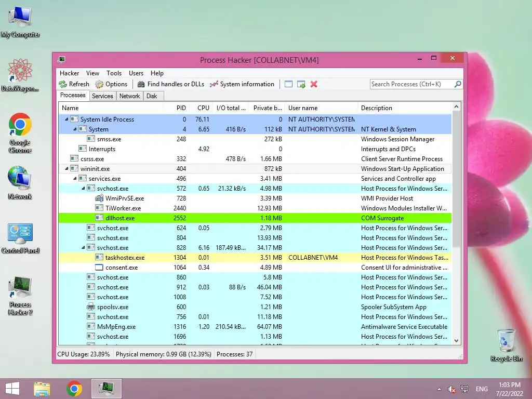Image resolution: width=532 pixels, height=399 pixels.
Task: Open the Hacker menu
Action: tap(69, 73)
